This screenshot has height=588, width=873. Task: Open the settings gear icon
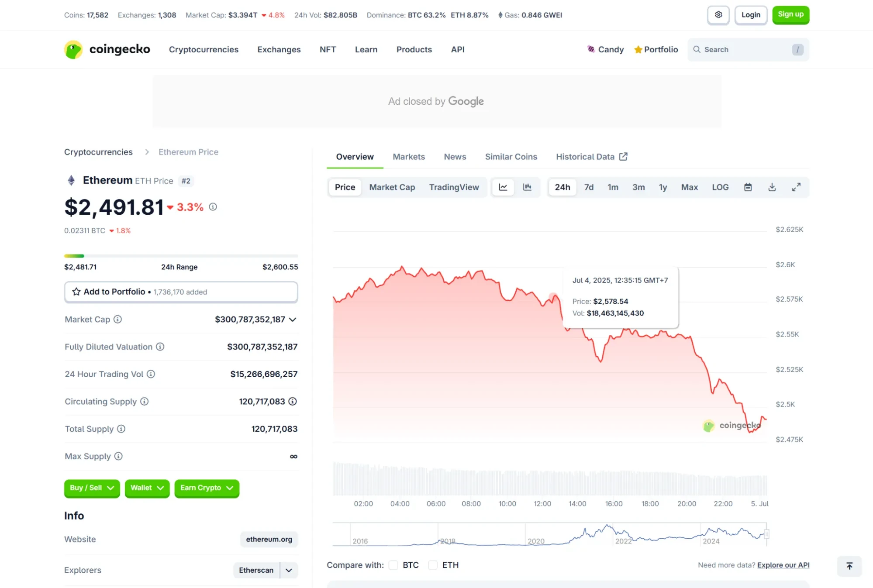click(718, 15)
